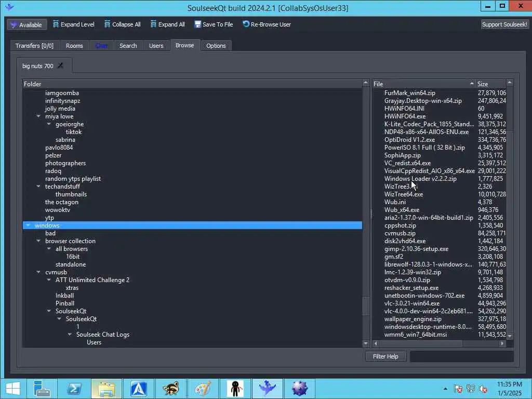This screenshot has width=532, height=399.
Task: Select the iamgoomba folder
Action: coord(62,93)
